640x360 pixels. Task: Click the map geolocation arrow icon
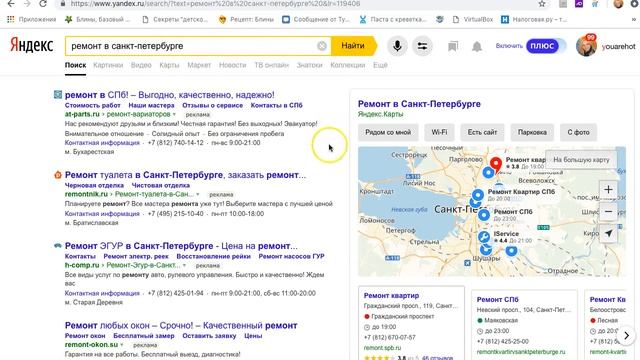click(x=608, y=233)
